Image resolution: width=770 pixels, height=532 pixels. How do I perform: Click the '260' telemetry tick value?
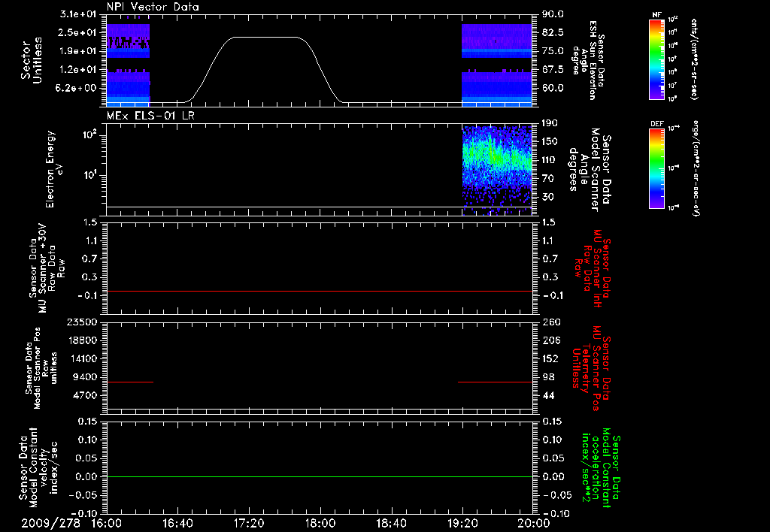pos(550,322)
